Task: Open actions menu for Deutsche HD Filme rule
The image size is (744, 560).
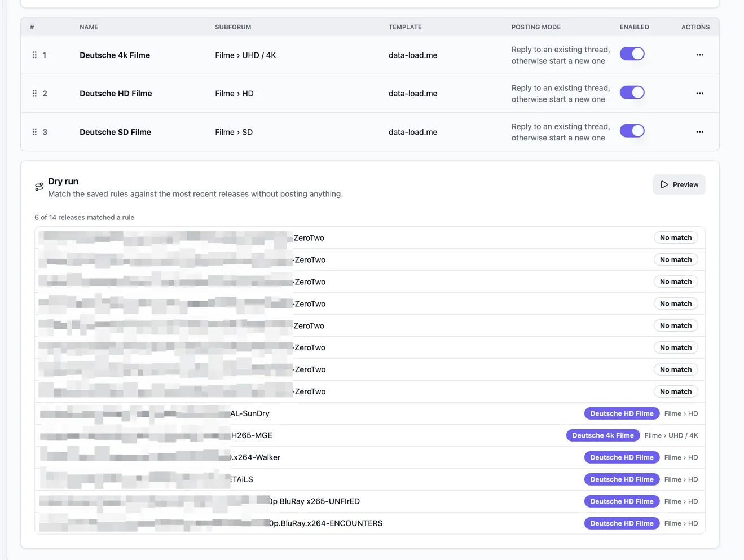Action: pos(699,94)
